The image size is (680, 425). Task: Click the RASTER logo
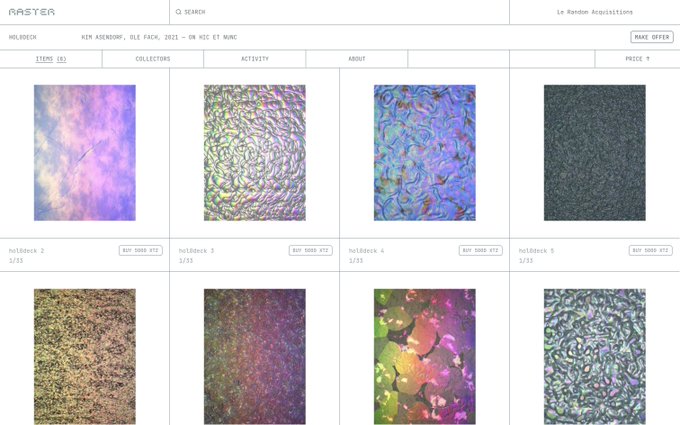point(32,12)
